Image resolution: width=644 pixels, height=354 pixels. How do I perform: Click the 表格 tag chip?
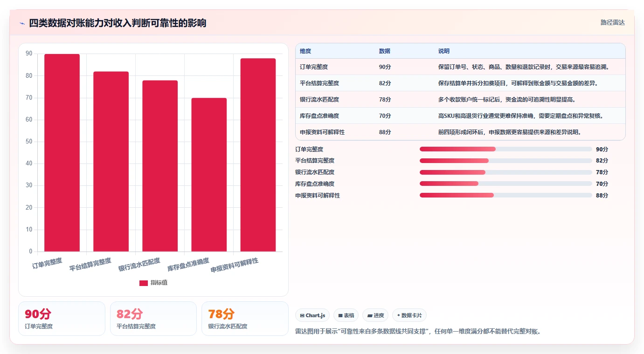(x=346, y=315)
